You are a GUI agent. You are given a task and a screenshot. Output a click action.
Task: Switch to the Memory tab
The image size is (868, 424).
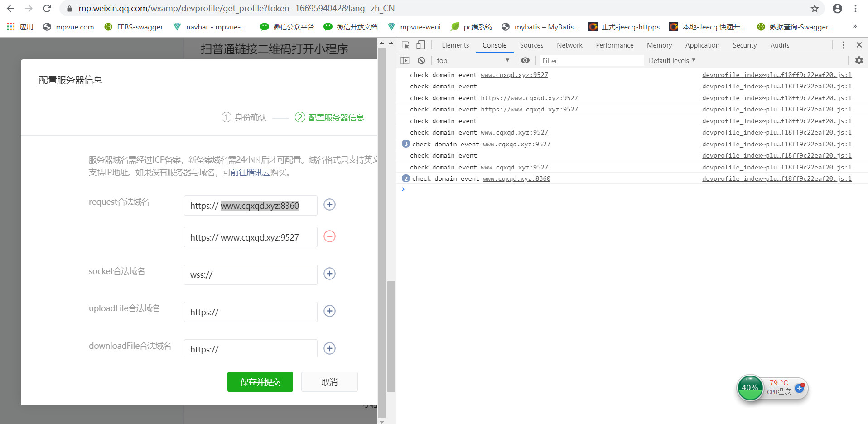point(659,45)
